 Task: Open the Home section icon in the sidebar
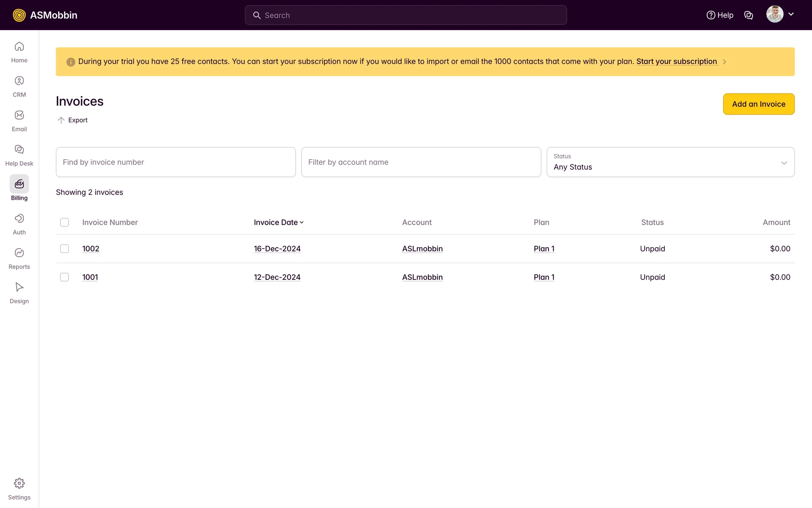click(x=19, y=47)
